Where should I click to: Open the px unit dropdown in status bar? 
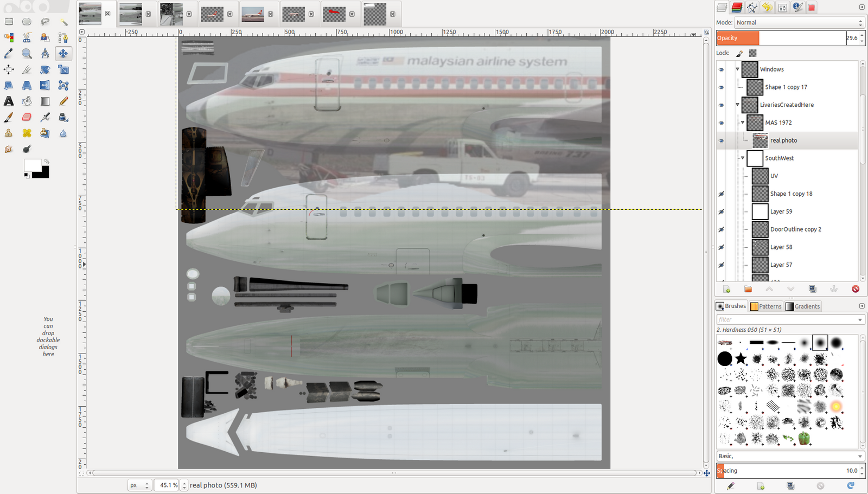click(x=139, y=485)
